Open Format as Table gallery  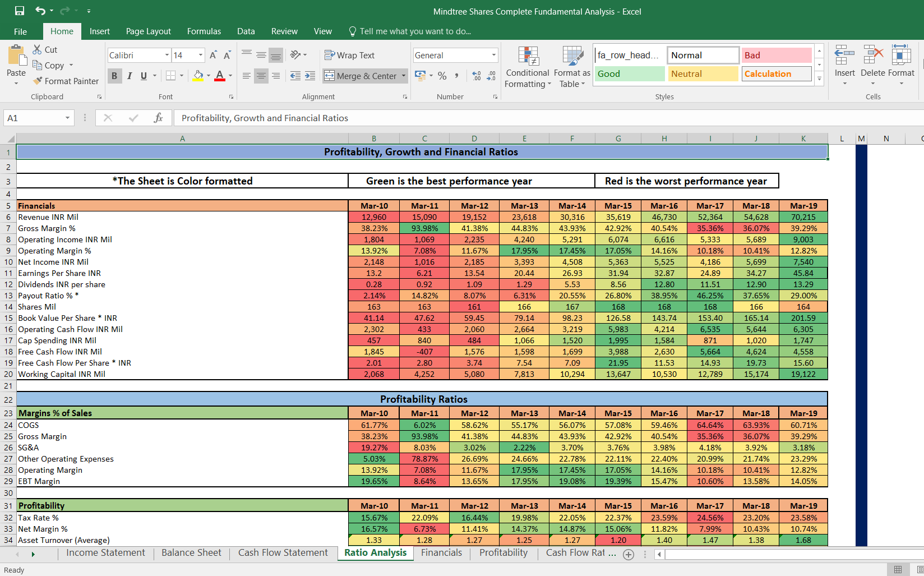572,67
